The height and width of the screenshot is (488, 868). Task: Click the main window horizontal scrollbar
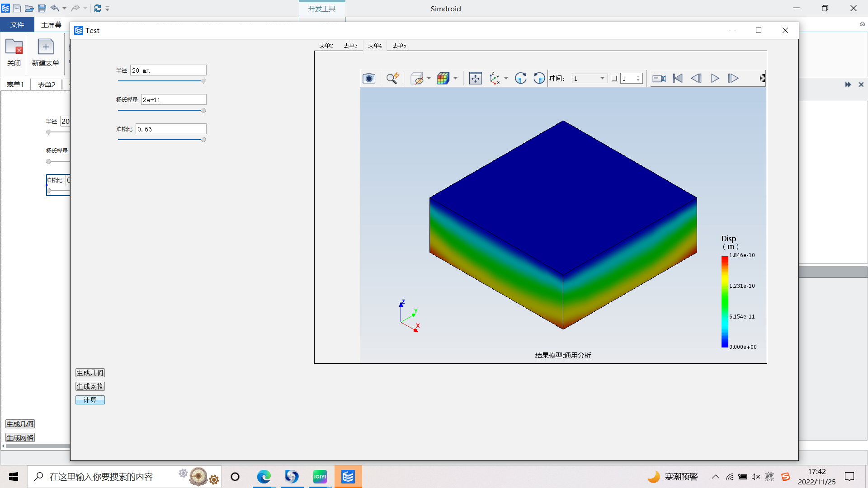click(38, 446)
